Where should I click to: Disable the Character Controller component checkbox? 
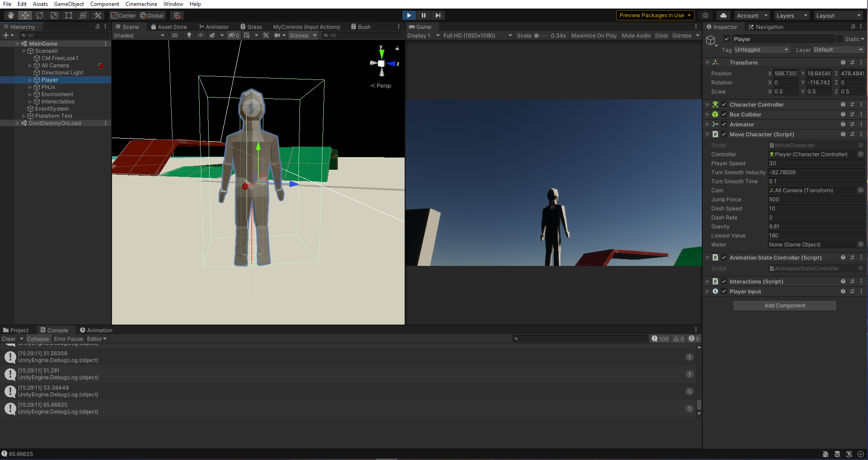724,104
